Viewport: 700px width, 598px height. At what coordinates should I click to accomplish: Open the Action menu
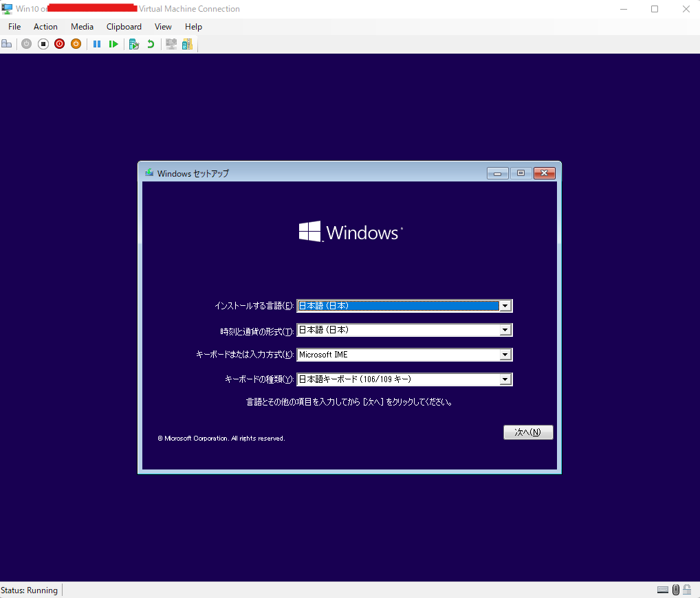click(x=45, y=27)
